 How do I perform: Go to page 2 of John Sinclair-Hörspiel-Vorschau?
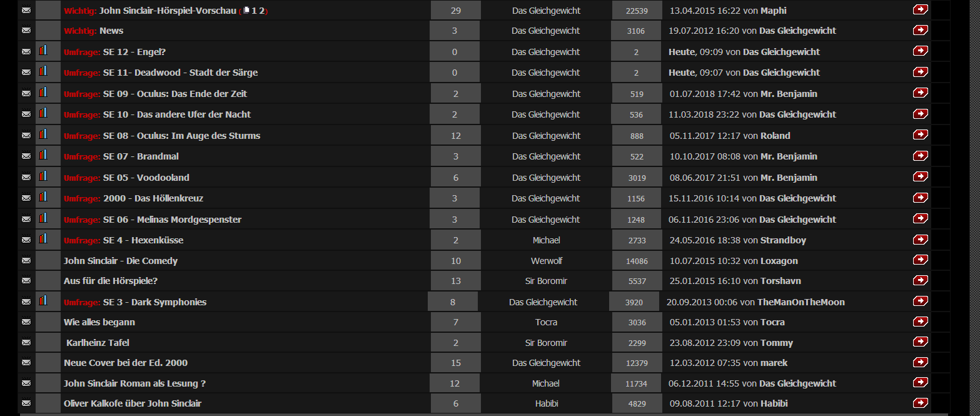262,11
